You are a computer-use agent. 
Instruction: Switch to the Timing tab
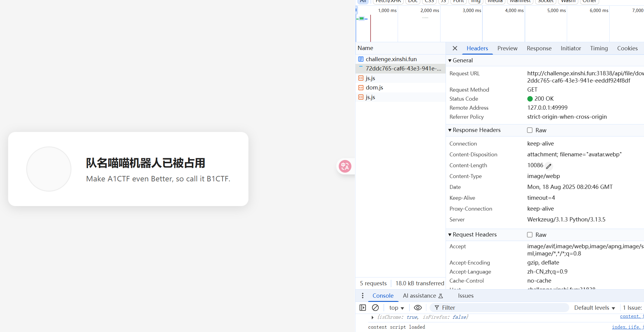(x=599, y=48)
